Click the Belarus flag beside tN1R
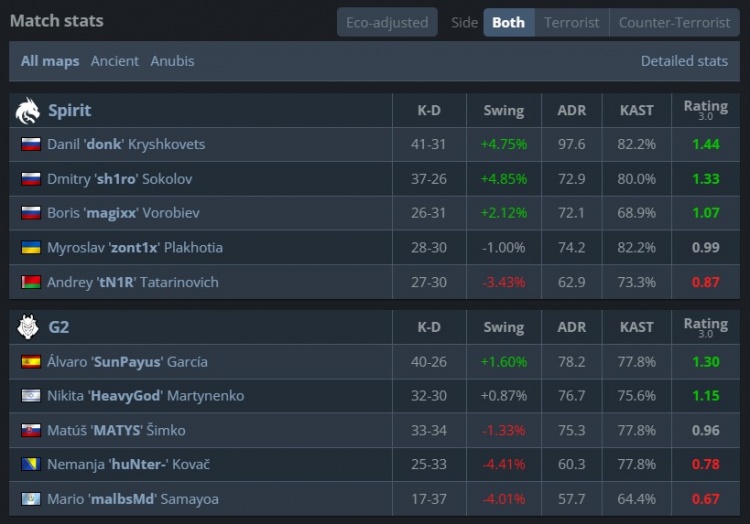The width and height of the screenshot is (750, 524). (x=30, y=282)
